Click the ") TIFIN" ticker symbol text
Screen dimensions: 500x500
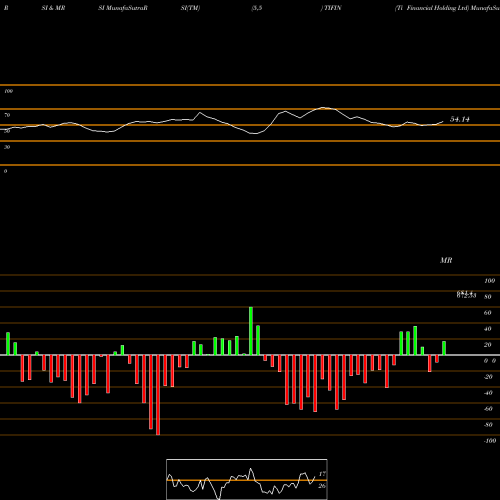coord(331,8)
